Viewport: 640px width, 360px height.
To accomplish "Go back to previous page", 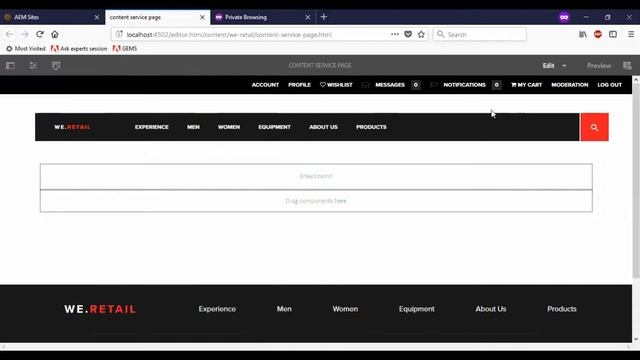I will tap(9, 34).
